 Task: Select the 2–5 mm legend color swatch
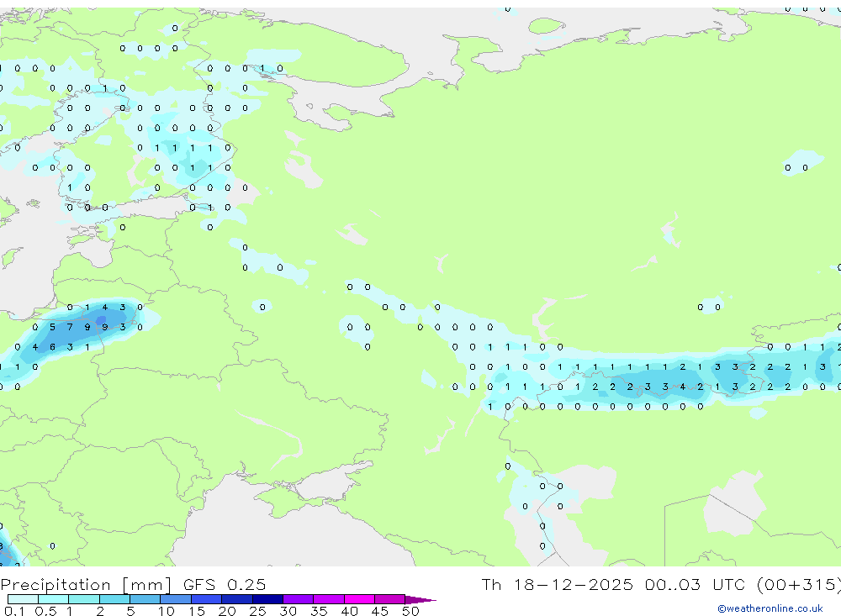pyautogui.click(x=114, y=599)
